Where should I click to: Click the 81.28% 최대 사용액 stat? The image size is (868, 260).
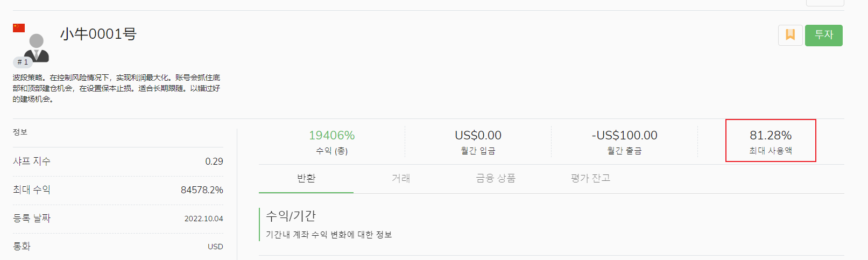coord(771,136)
